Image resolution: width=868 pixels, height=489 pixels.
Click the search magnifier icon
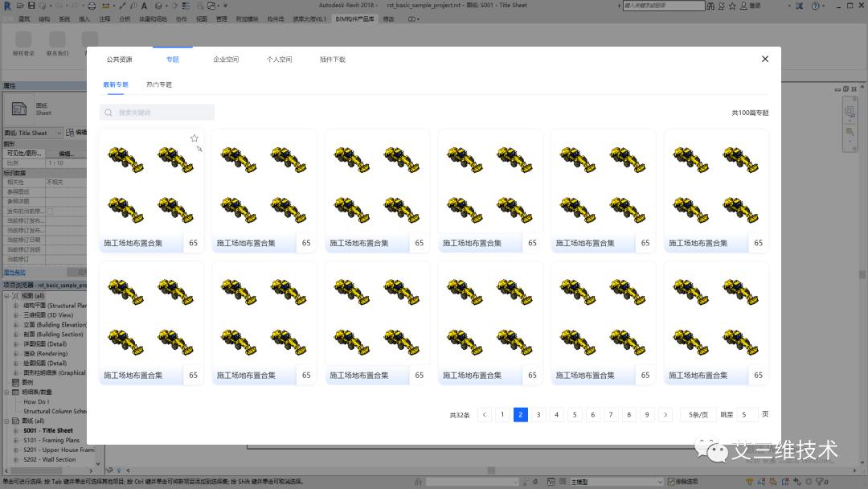pos(108,113)
